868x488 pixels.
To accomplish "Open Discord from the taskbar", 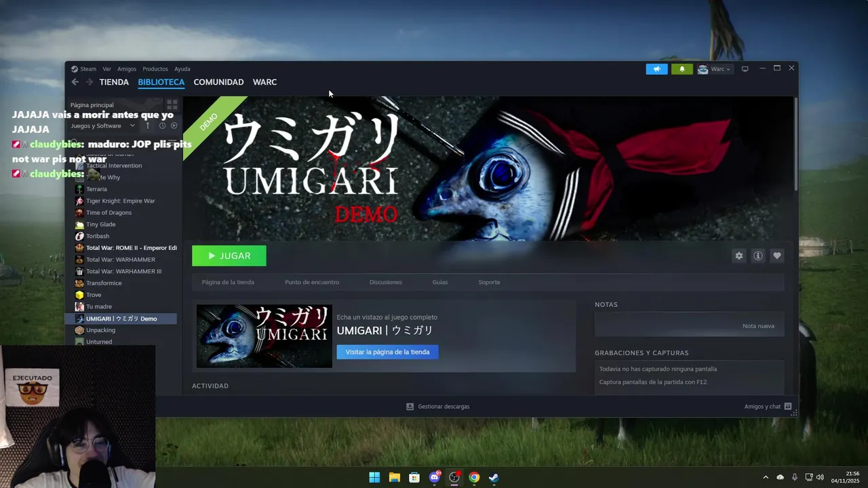I will tap(434, 477).
